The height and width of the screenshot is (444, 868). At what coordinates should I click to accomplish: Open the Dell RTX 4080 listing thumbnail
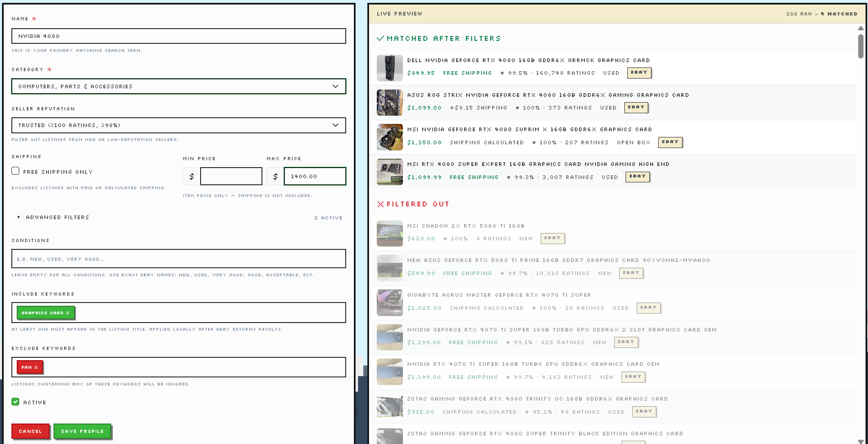389,68
